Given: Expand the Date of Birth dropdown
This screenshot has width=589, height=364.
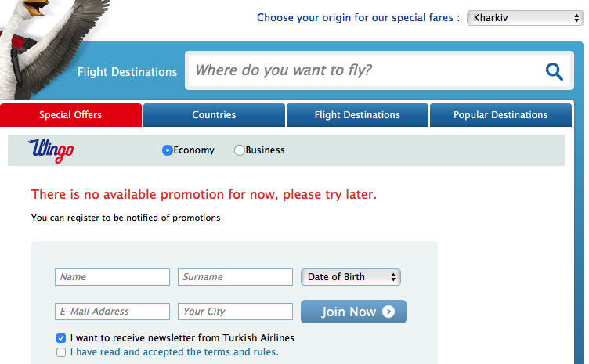Looking at the screenshot, I should pyautogui.click(x=350, y=277).
